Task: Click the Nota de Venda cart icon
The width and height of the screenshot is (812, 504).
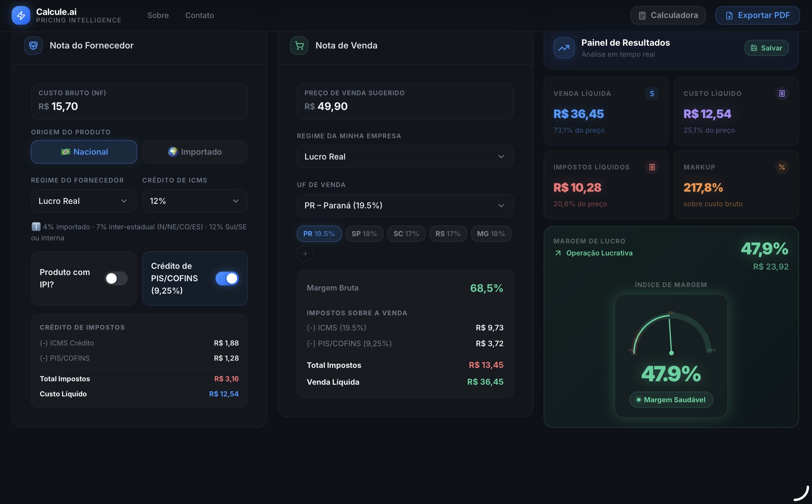Action: tap(299, 45)
